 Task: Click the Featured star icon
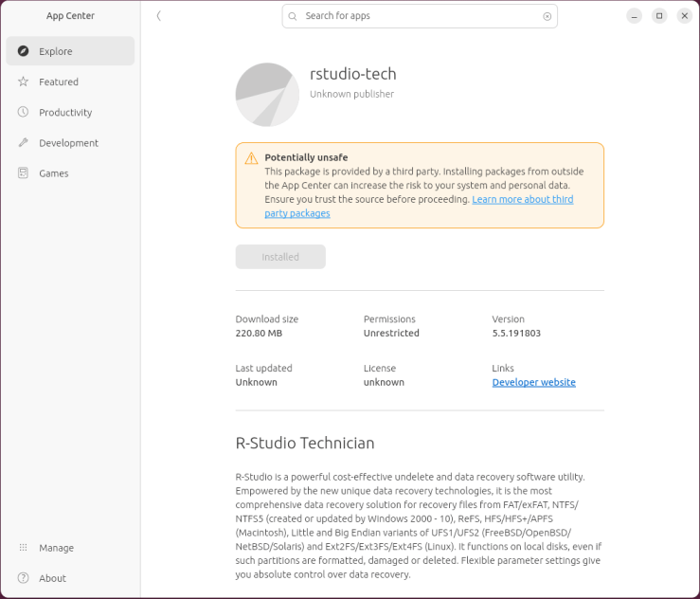point(24,82)
